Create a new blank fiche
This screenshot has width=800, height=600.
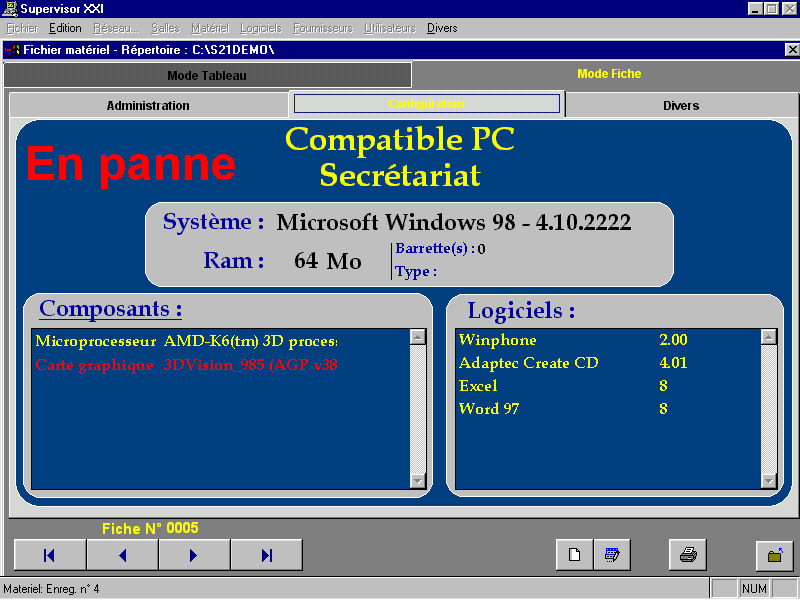(574, 555)
